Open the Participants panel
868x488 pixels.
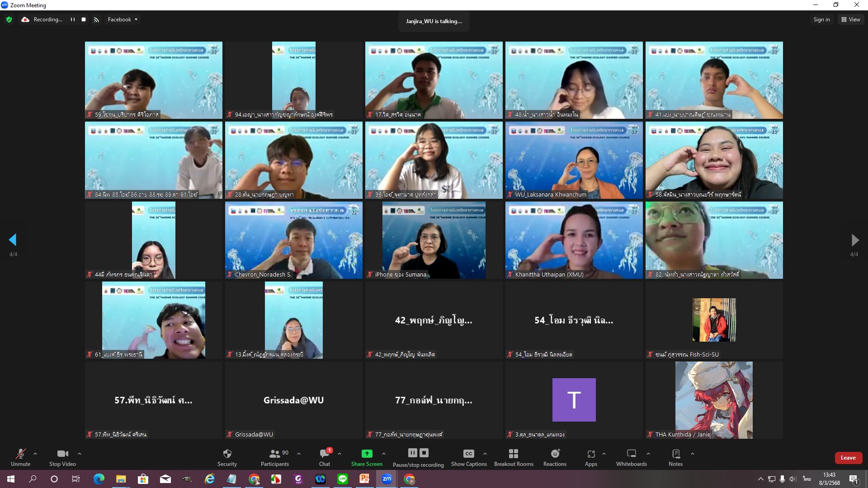click(274, 454)
